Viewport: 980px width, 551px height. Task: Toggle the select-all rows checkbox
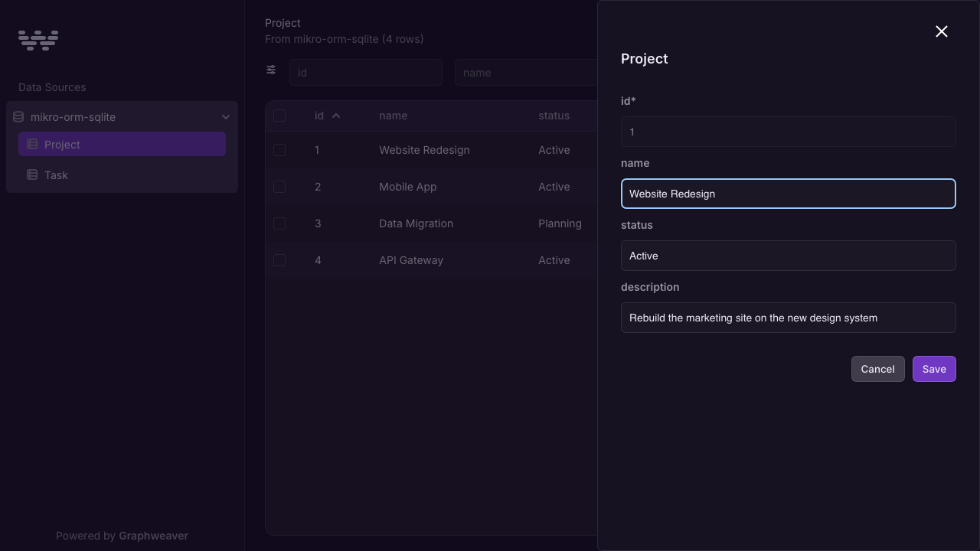pyautogui.click(x=279, y=116)
